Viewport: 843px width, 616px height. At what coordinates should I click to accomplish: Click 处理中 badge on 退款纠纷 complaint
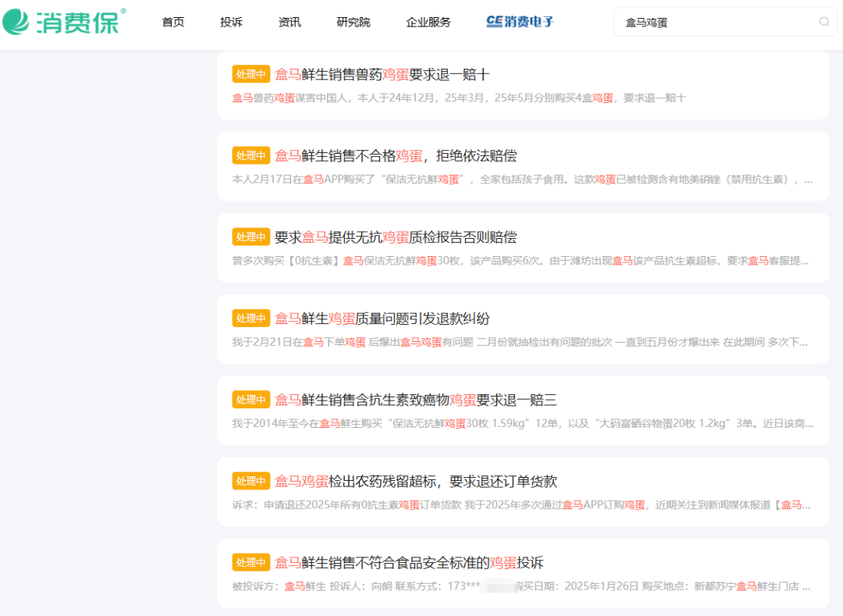pos(251,319)
